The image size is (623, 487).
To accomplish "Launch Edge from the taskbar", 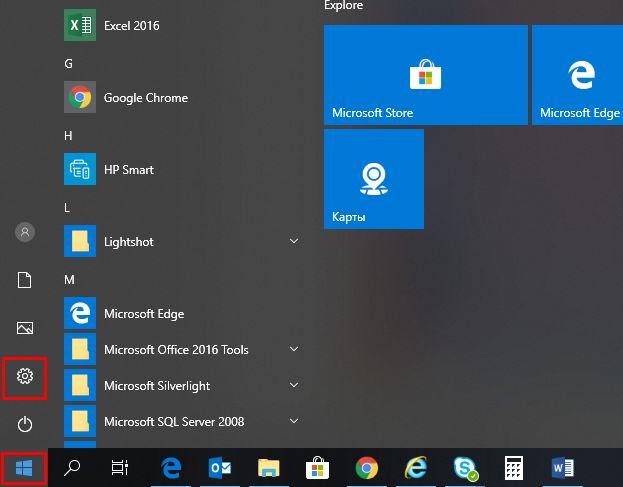I will click(x=171, y=468).
